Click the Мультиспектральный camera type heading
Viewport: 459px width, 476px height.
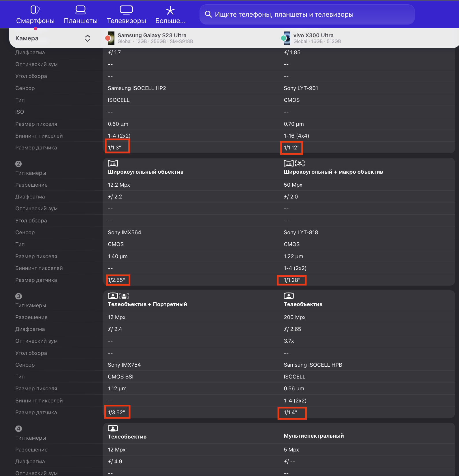(314, 436)
